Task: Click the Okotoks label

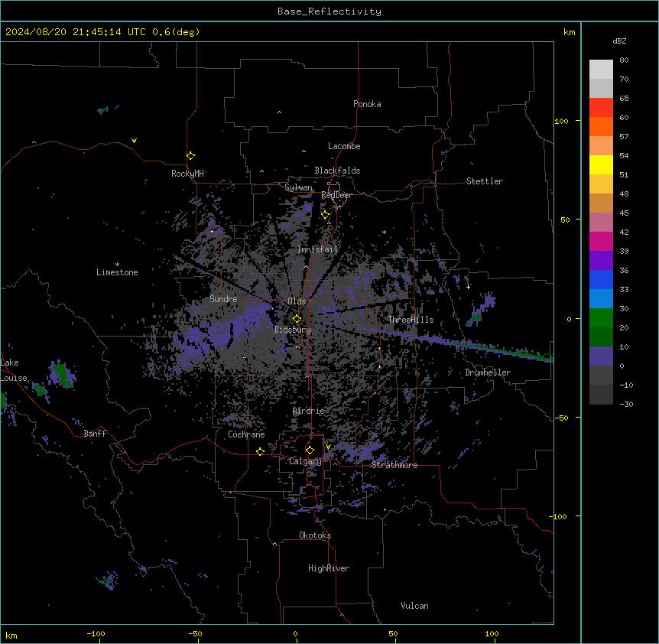Action: 315,535
